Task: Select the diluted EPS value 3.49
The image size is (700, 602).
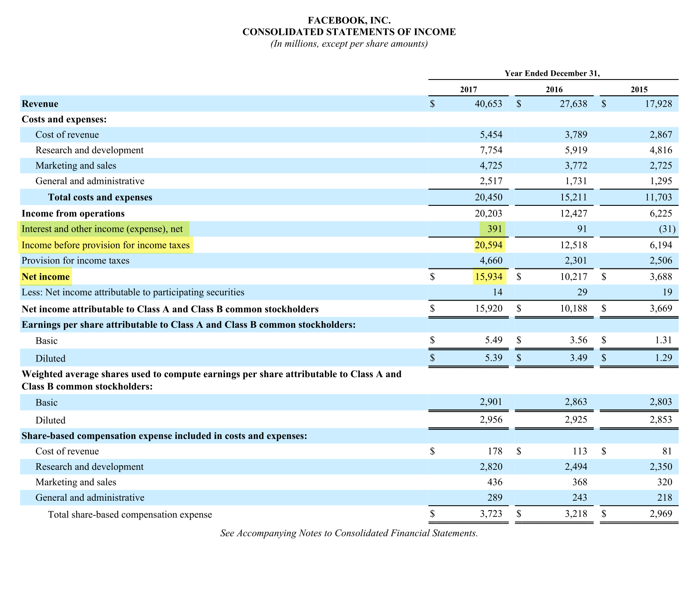Action: click(x=579, y=358)
